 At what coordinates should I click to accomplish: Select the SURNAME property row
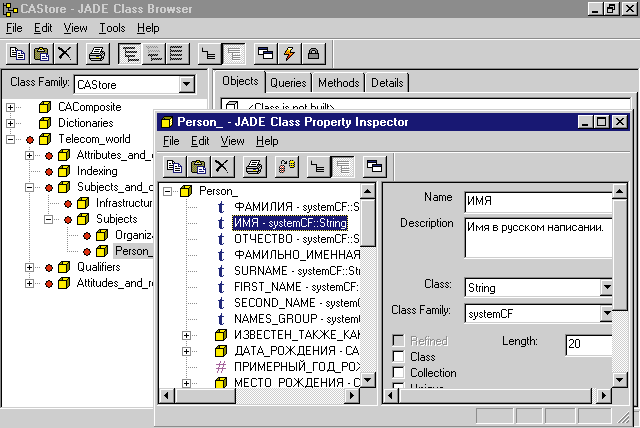coord(297,271)
